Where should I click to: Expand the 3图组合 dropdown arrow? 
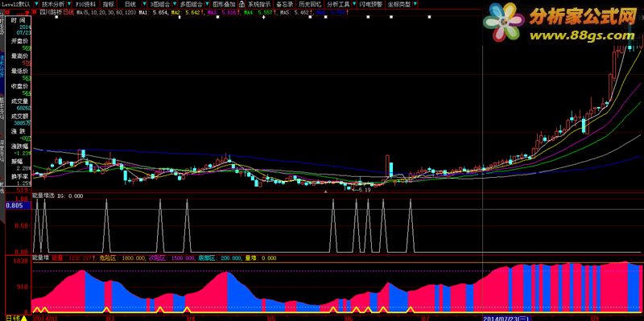(175, 4)
